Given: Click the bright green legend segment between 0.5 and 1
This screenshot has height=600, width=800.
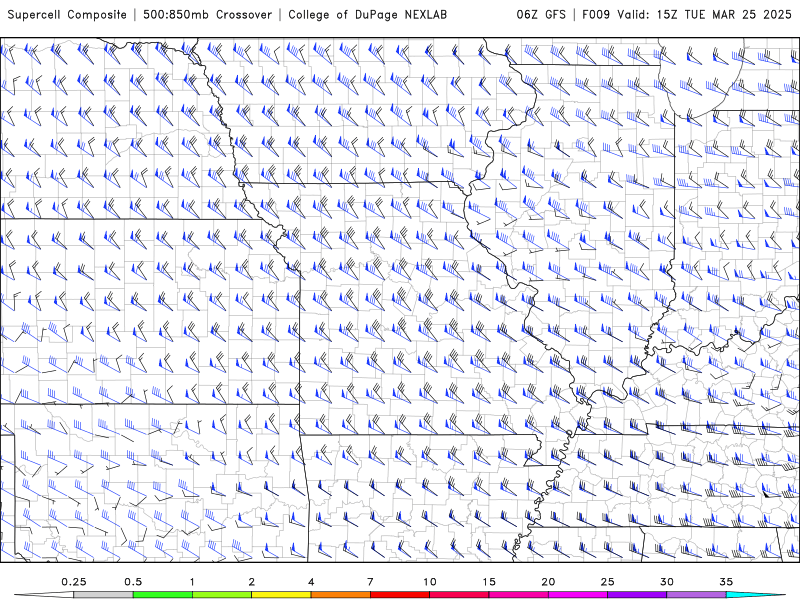Looking at the screenshot, I should click(163, 595).
